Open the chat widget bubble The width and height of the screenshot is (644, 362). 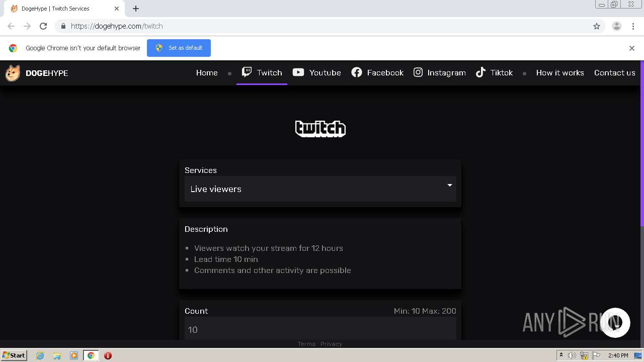pyautogui.click(x=615, y=323)
